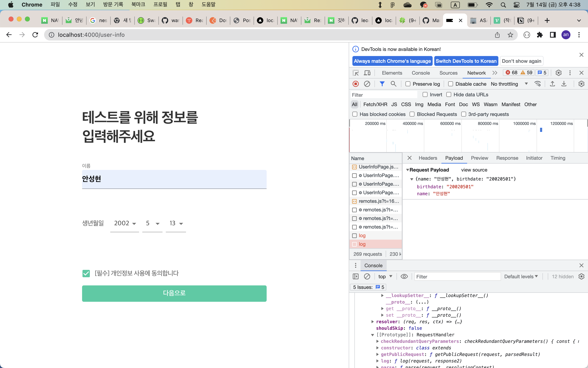Open Chrome three-dot menu
The image size is (588, 368).
click(x=579, y=35)
